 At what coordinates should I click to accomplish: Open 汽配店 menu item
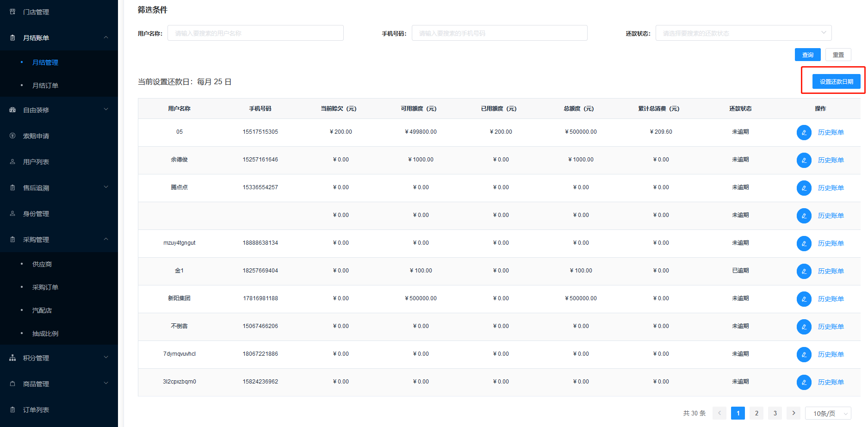42,310
